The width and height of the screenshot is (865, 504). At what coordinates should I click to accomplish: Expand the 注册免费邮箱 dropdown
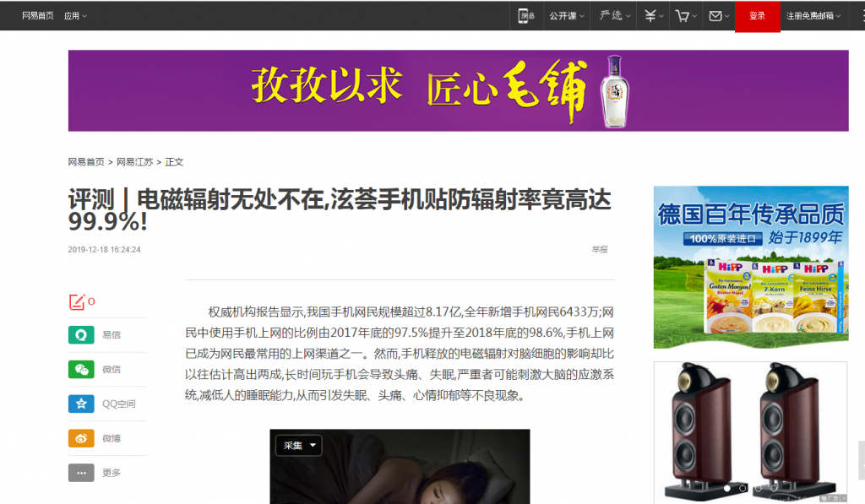(813, 16)
